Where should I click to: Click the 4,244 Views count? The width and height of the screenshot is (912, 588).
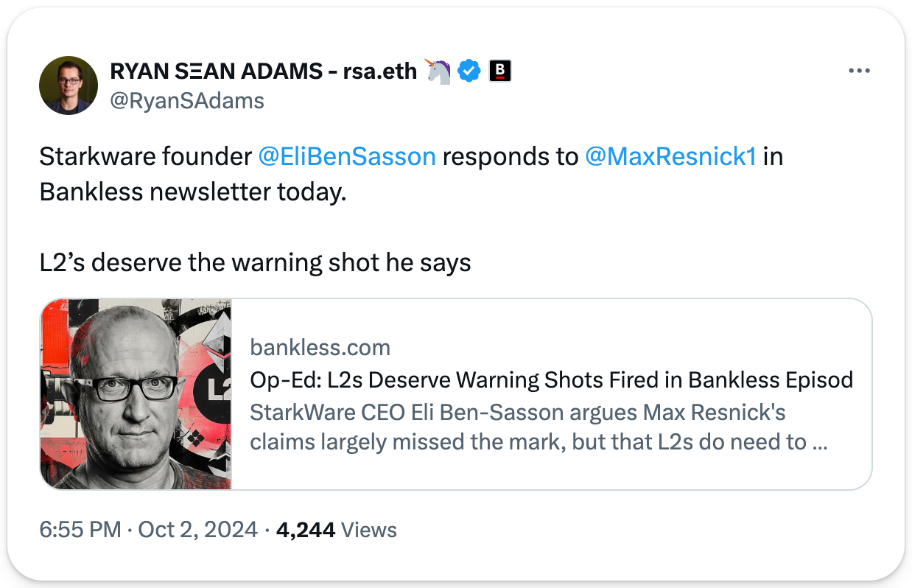pyautogui.click(x=336, y=529)
